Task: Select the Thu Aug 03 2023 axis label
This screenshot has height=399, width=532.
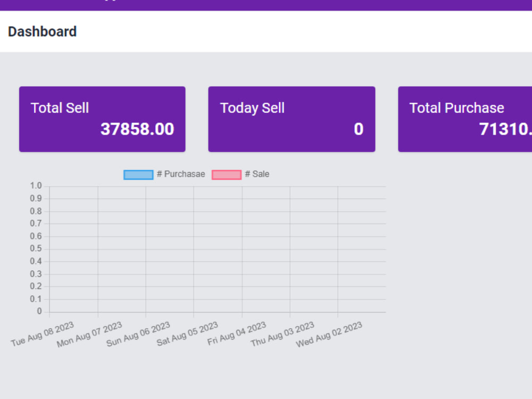Action: (282, 334)
